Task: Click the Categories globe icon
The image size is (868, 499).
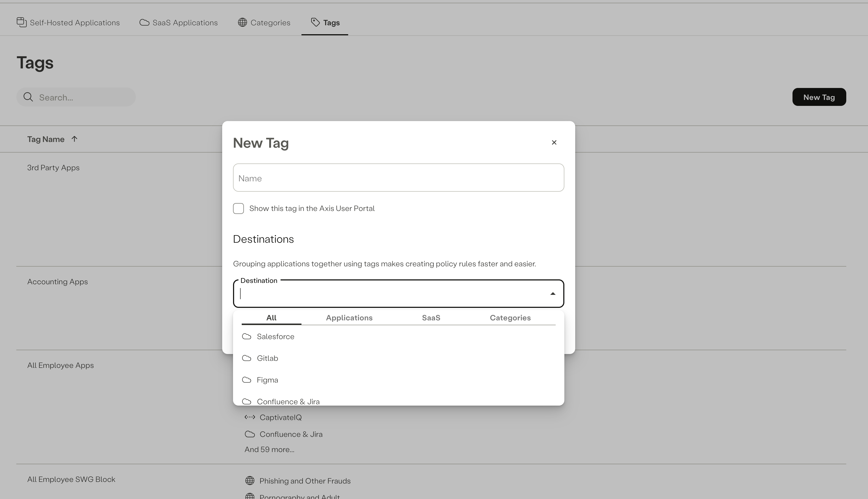Action: (242, 23)
